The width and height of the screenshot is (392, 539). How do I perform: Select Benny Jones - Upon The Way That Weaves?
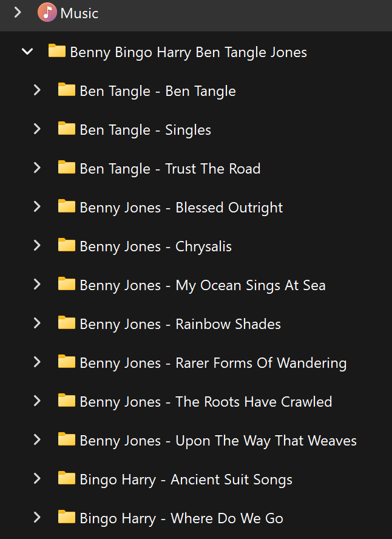pos(218,441)
